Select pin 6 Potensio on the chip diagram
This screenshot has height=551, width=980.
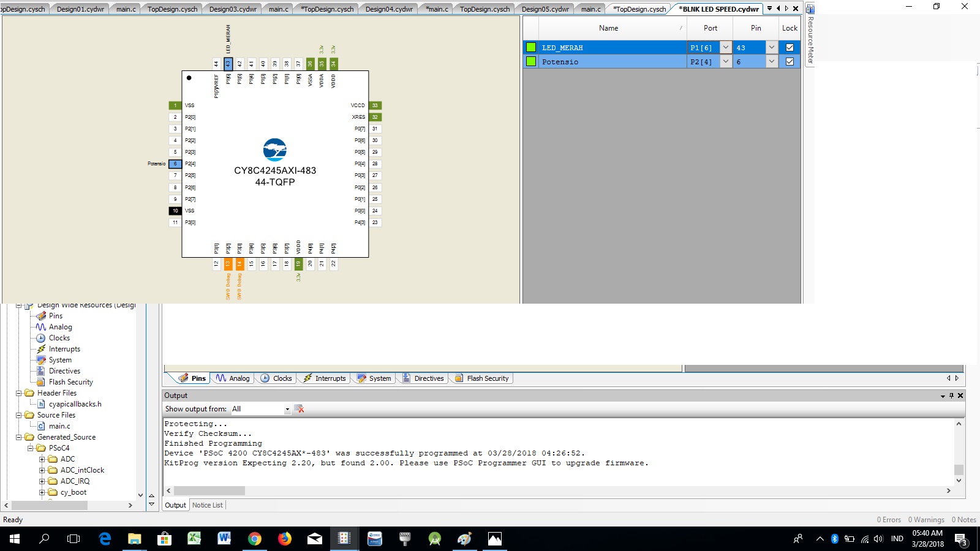pos(175,164)
